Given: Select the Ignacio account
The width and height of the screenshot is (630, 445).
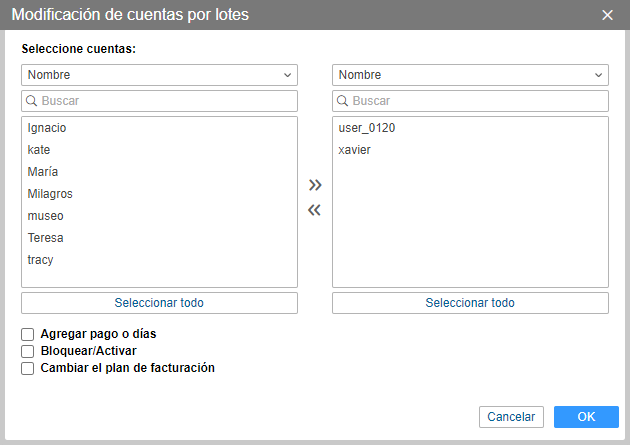Looking at the screenshot, I should pos(48,128).
